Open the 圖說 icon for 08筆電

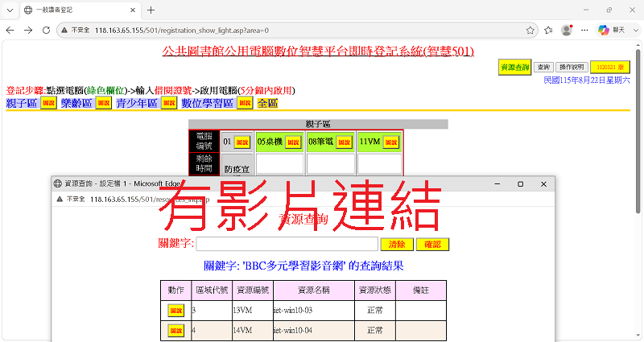tap(345, 142)
